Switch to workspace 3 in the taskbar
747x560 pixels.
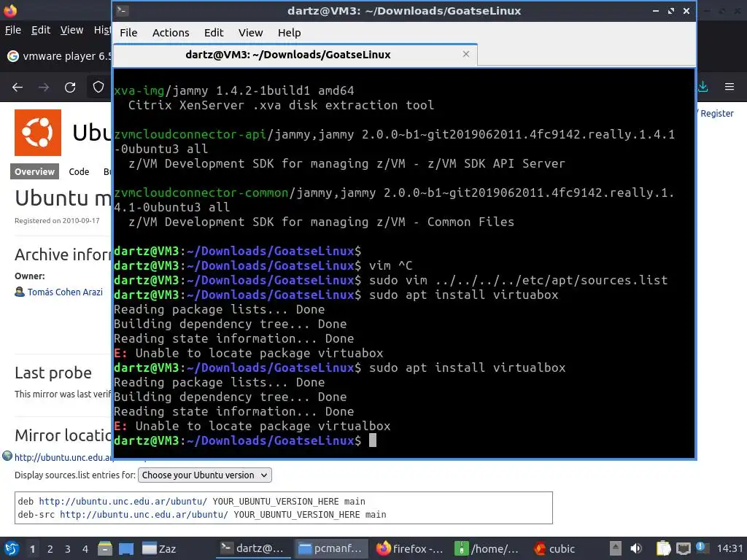click(68, 549)
